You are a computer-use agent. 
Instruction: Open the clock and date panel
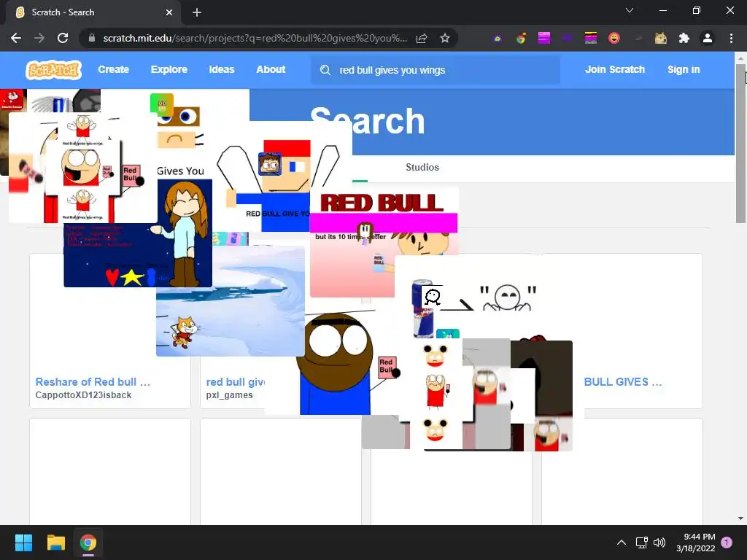(696, 542)
